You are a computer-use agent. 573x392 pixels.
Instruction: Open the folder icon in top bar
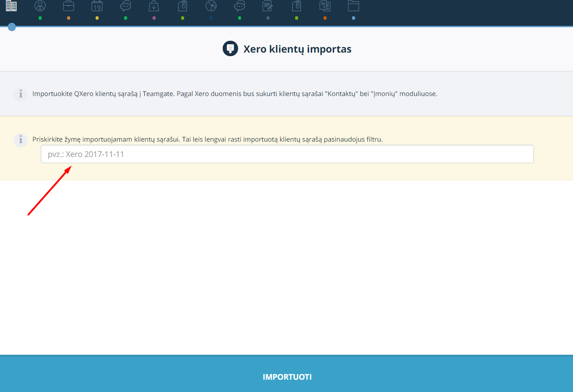[353, 6]
